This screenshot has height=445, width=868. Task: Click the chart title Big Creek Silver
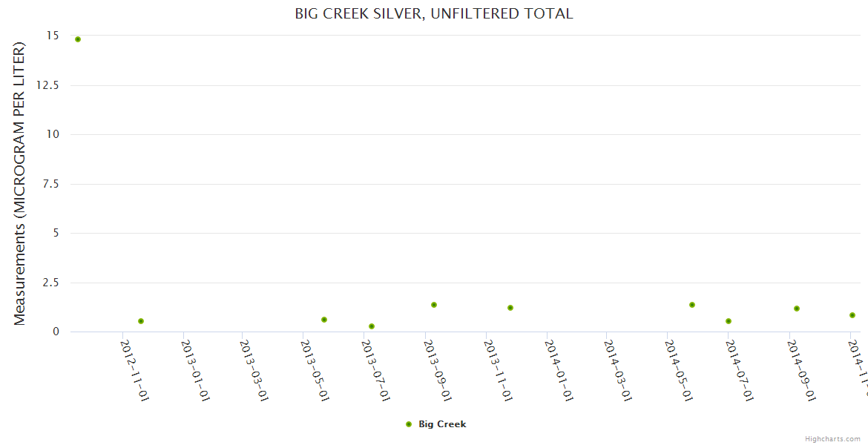pyautogui.click(x=434, y=14)
